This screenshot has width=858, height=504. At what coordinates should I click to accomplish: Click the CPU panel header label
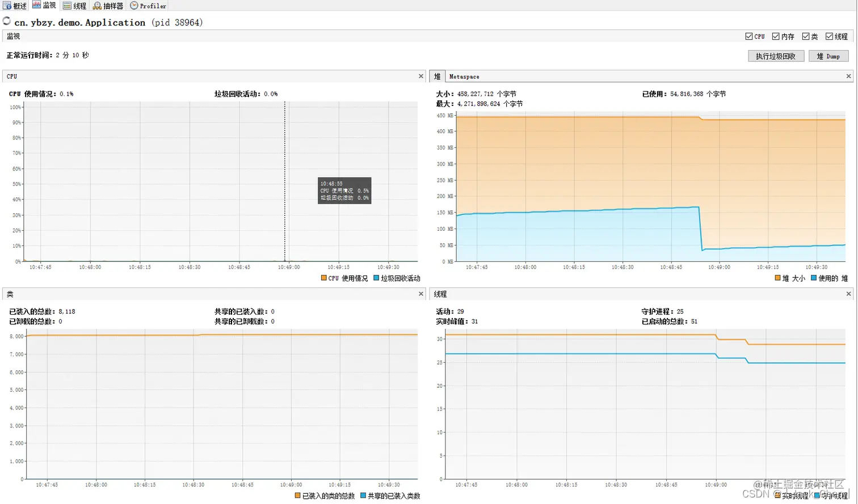(12, 77)
